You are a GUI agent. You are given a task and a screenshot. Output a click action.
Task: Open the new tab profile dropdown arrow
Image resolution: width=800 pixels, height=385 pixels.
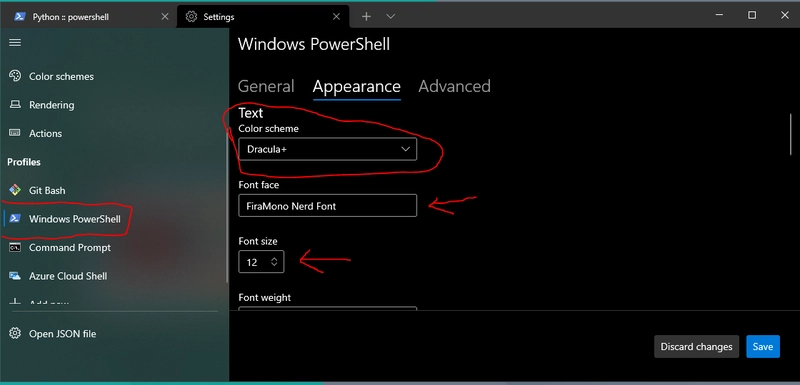click(x=390, y=16)
